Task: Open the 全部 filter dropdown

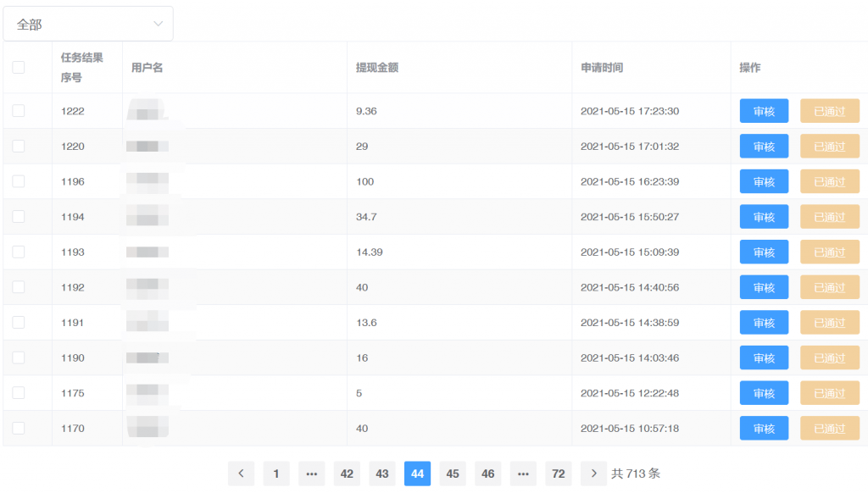Action: (88, 25)
